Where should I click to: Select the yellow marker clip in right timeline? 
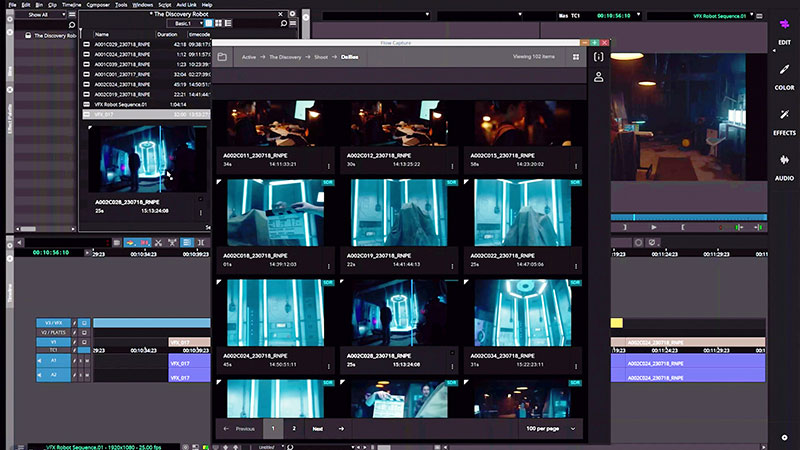click(x=616, y=322)
